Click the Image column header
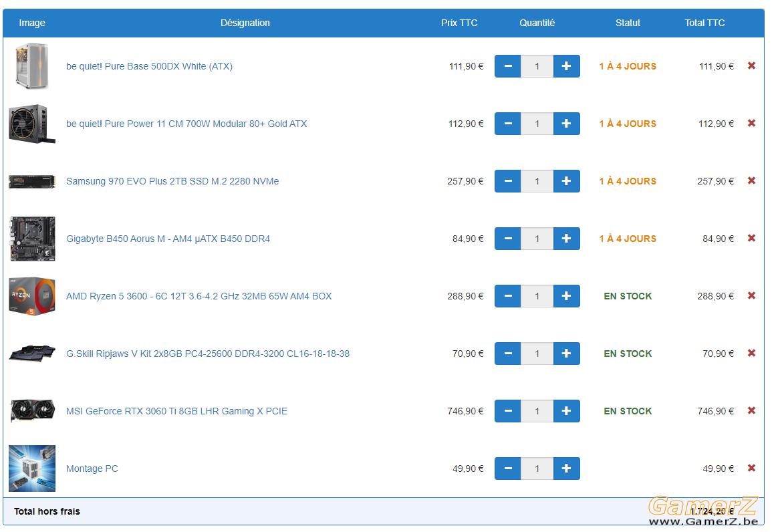772x532 pixels. tap(32, 23)
